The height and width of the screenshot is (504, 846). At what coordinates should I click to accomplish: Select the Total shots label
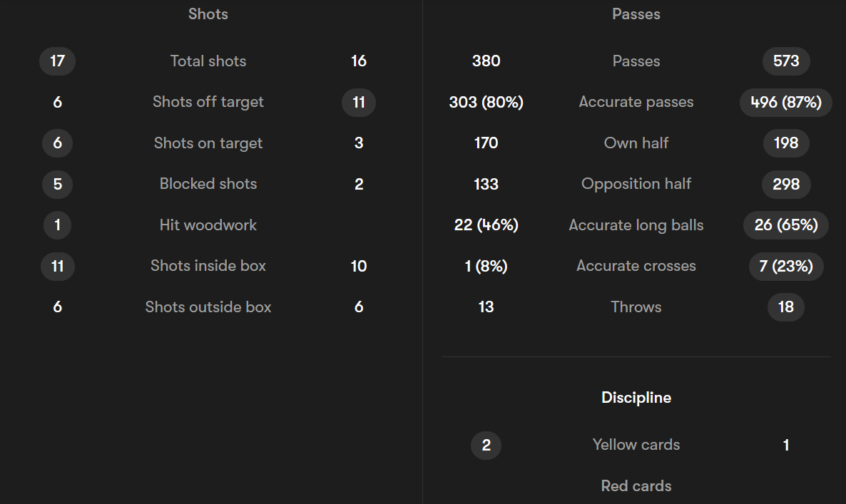pyautogui.click(x=208, y=61)
